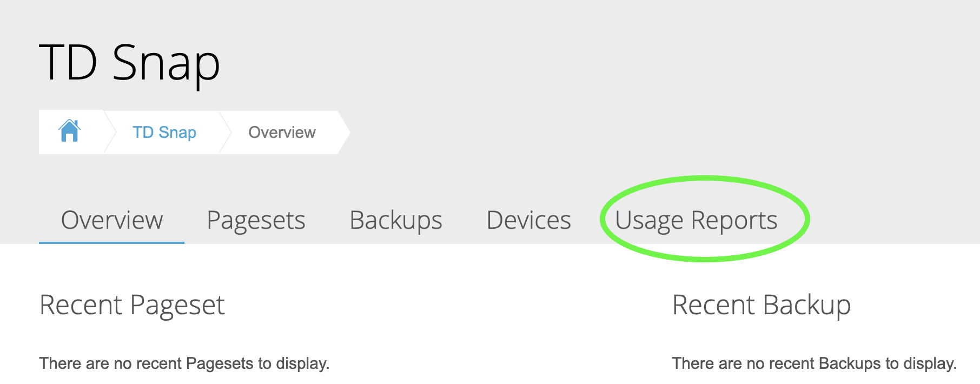Click the breadcrumb bar for TD Snap Overview

tap(195, 131)
